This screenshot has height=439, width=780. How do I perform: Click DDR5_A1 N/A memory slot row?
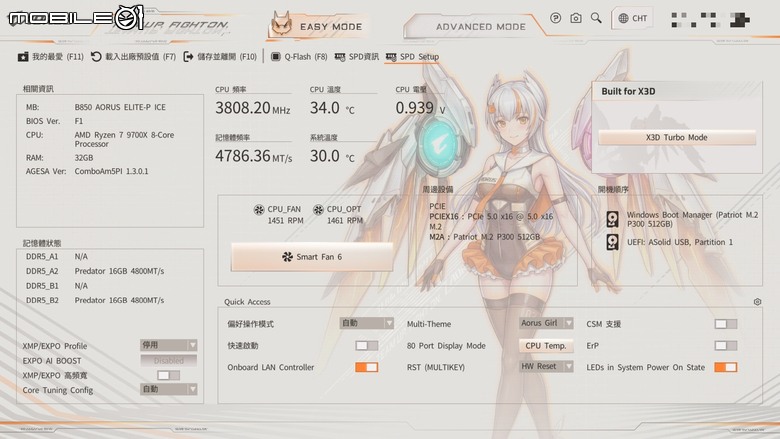[57, 257]
